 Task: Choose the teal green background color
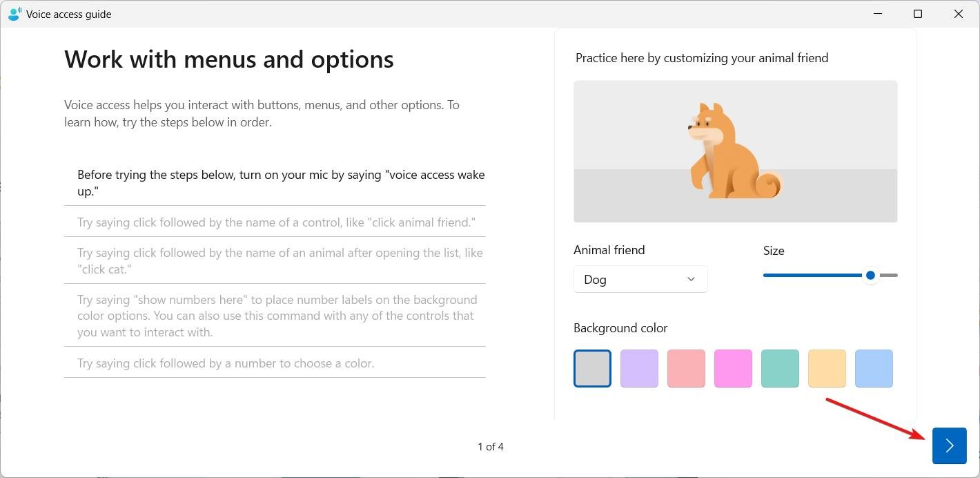click(x=780, y=368)
